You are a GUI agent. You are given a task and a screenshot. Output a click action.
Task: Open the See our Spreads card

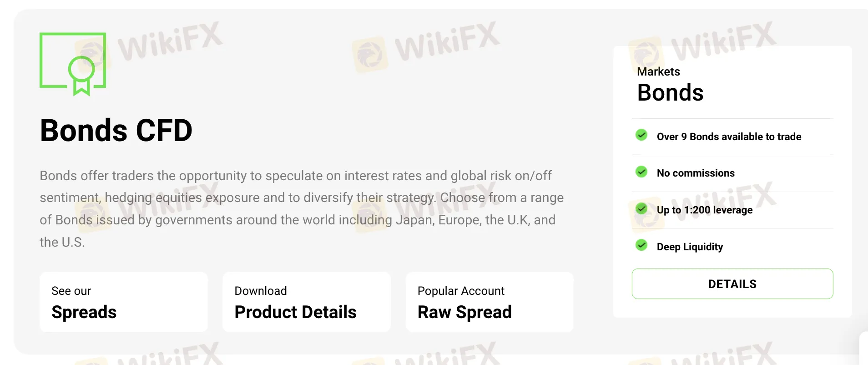[123, 302]
